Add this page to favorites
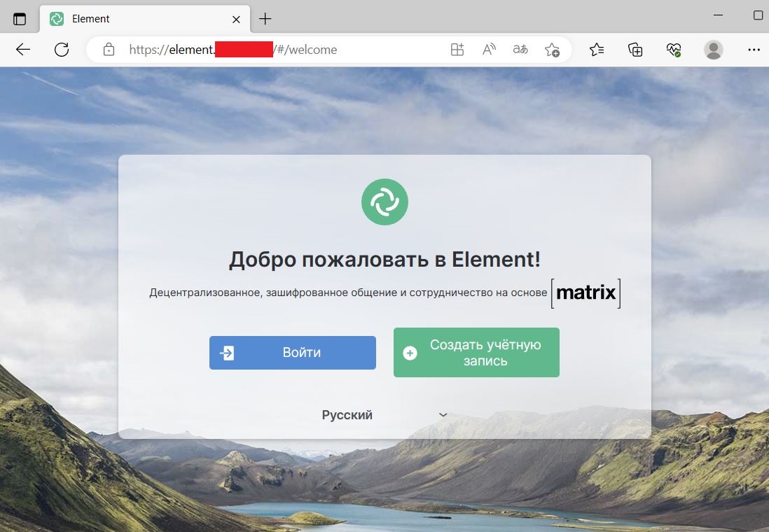Screen dimensions: 769x532 coord(552,50)
